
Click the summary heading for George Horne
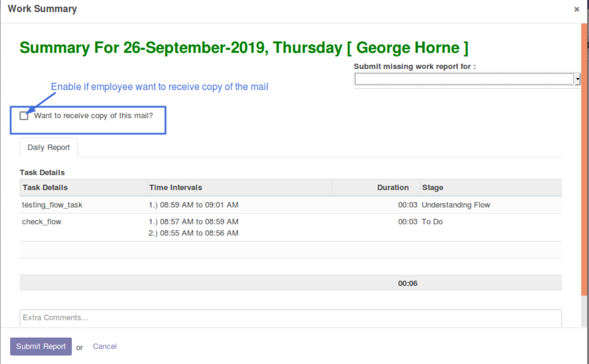tap(244, 48)
